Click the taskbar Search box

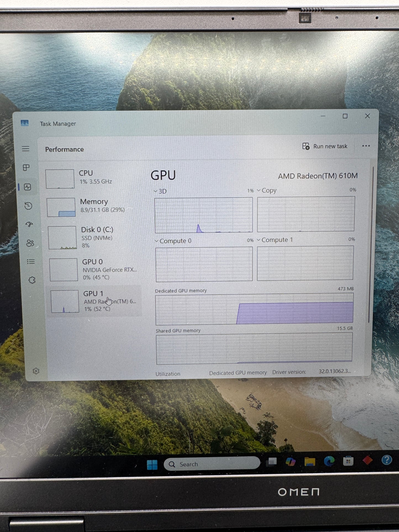(x=212, y=464)
